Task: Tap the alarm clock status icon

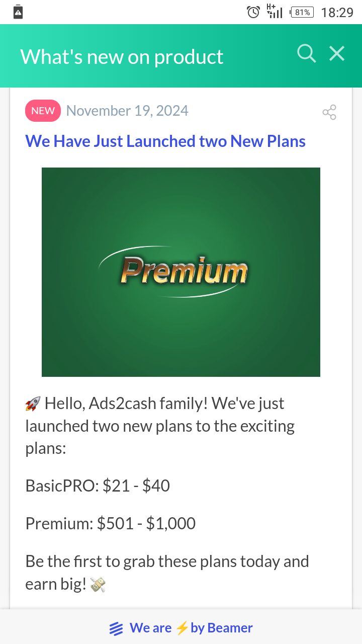Action: (x=253, y=12)
